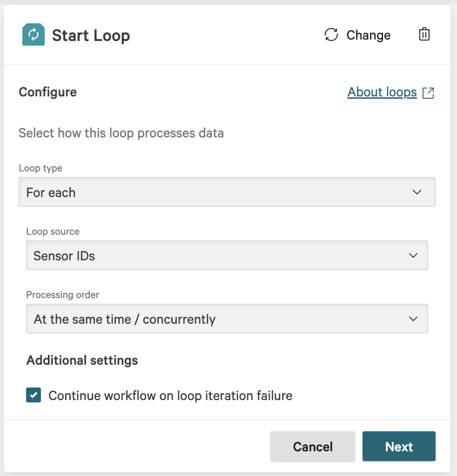
Task: Open the 'For each' loop type dropdown
Action: [x=227, y=192]
